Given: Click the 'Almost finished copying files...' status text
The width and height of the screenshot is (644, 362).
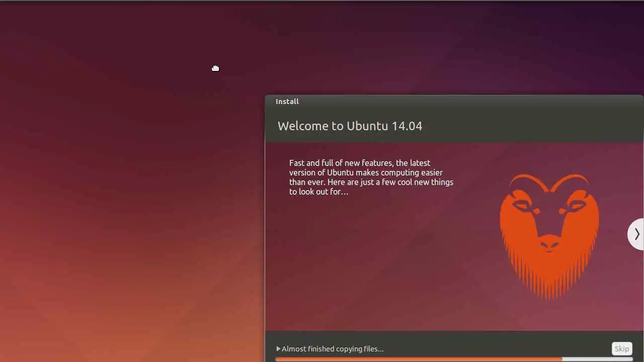Looking at the screenshot, I should point(333,349).
